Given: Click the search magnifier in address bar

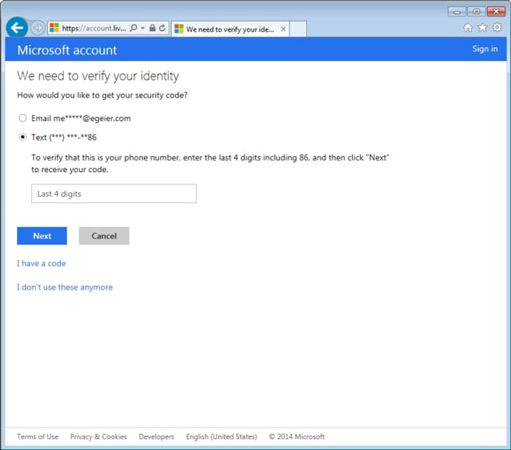Looking at the screenshot, I should [x=133, y=28].
